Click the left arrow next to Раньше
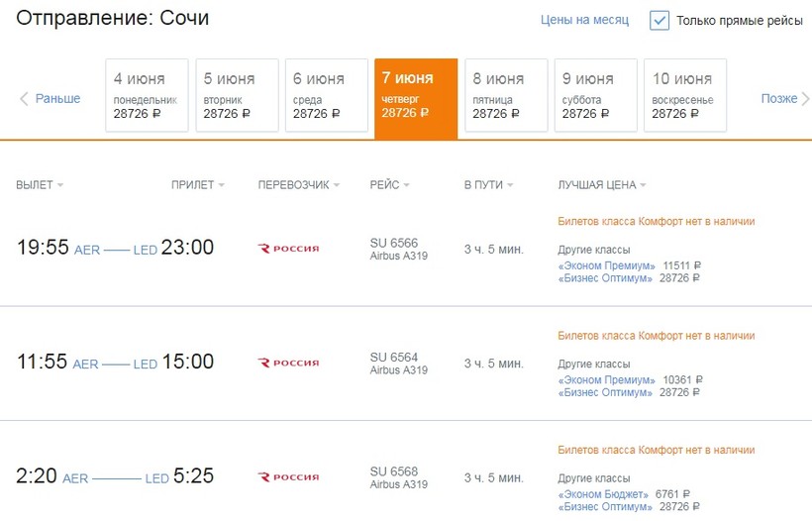The image size is (812, 521). (24, 99)
